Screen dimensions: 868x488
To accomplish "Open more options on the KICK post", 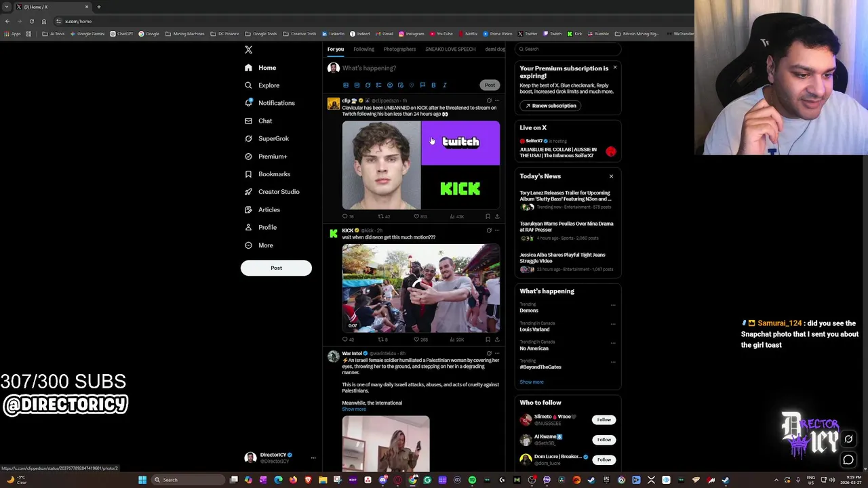I will pyautogui.click(x=497, y=230).
